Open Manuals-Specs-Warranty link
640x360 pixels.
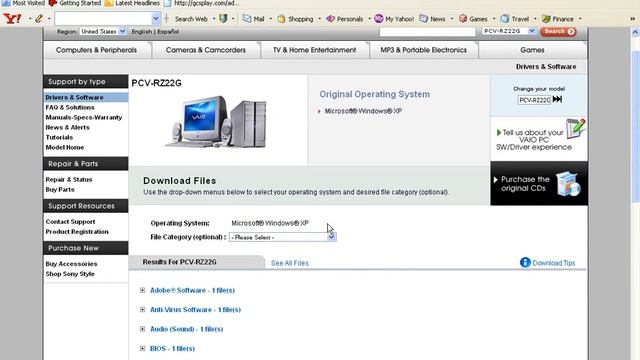84,118
